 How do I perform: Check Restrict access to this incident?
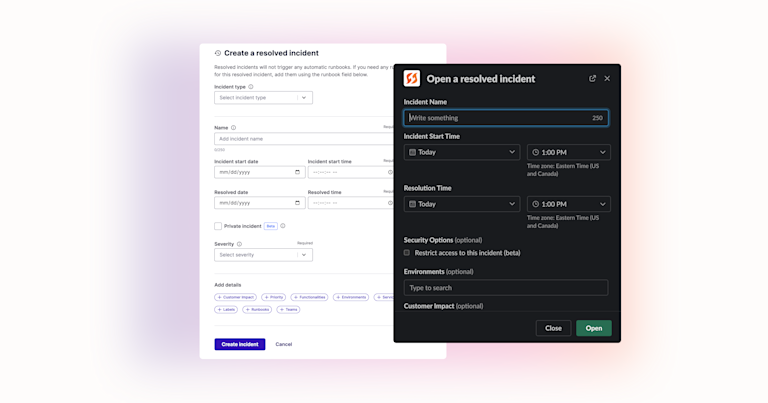point(407,253)
